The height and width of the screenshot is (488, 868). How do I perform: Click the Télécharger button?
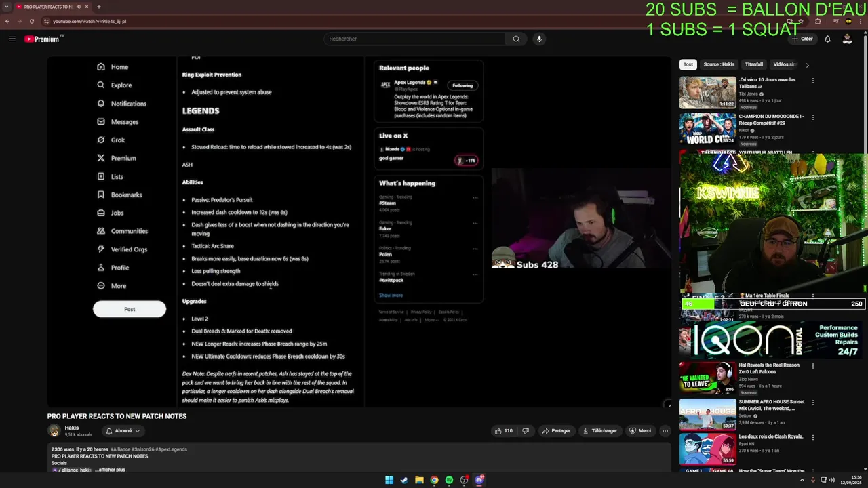coord(600,431)
